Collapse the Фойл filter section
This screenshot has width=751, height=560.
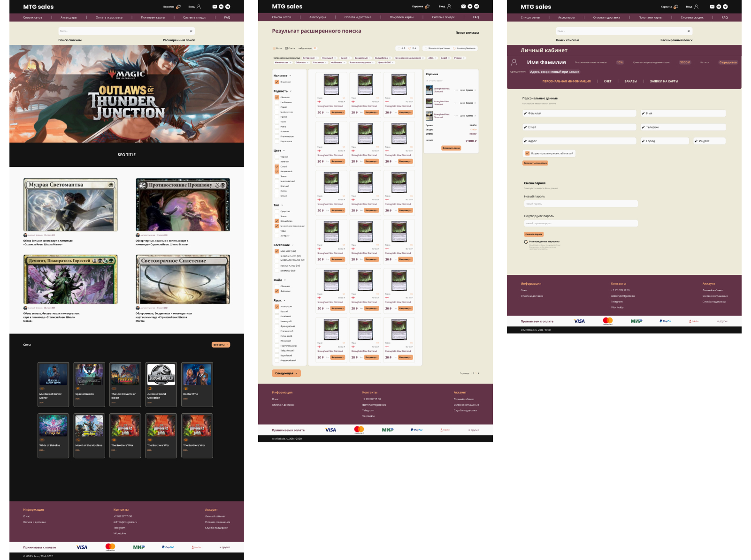[x=285, y=280]
